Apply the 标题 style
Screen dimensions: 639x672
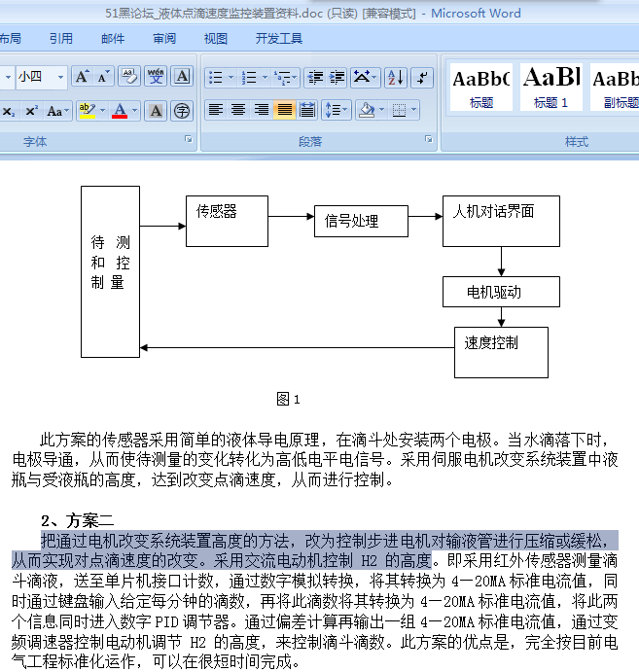click(480, 87)
